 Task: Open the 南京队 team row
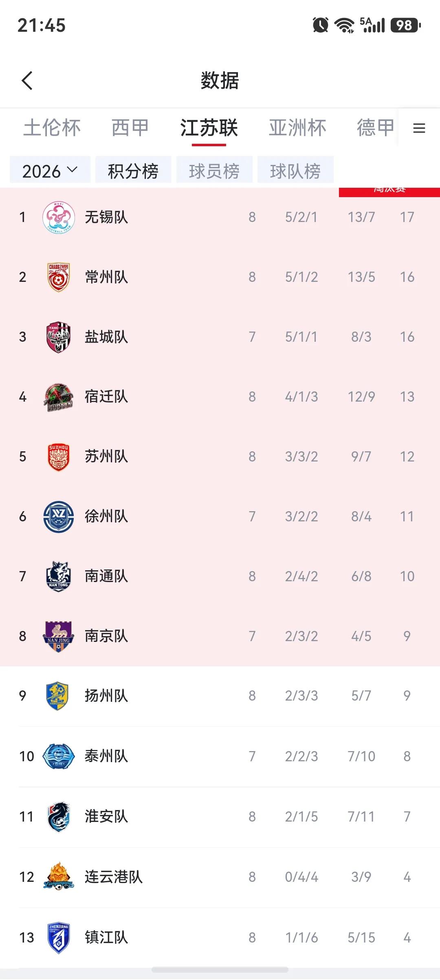coord(220,636)
